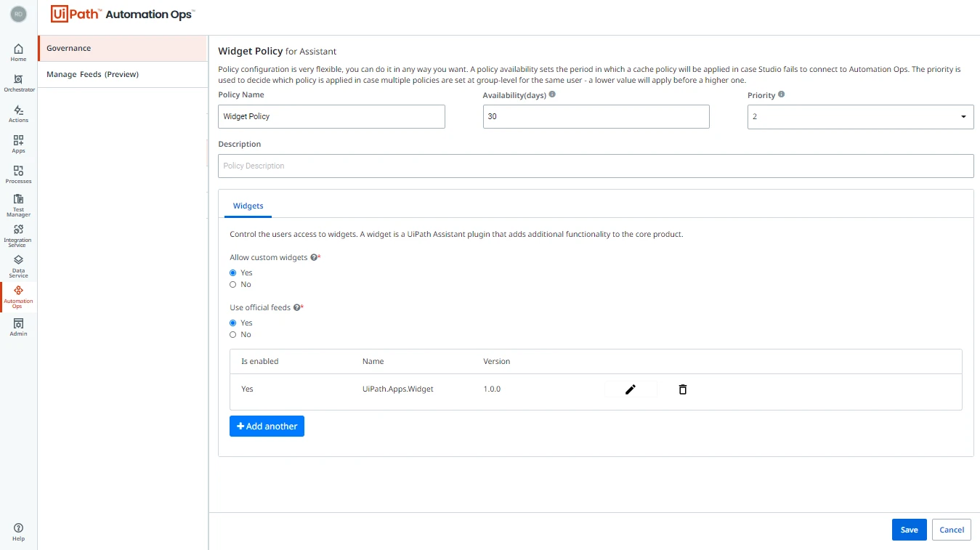Select No for Use official feeds

pyautogui.click(x=233, y=335)
